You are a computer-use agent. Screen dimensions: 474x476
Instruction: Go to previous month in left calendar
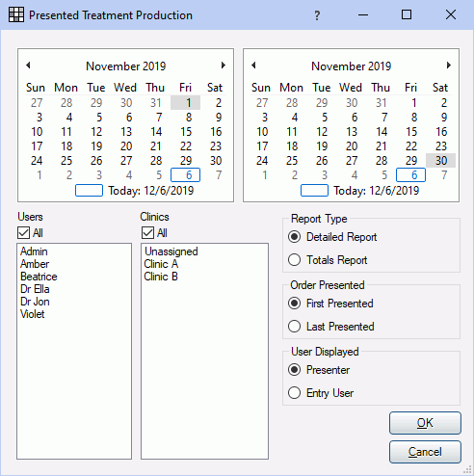coord(28,66)
